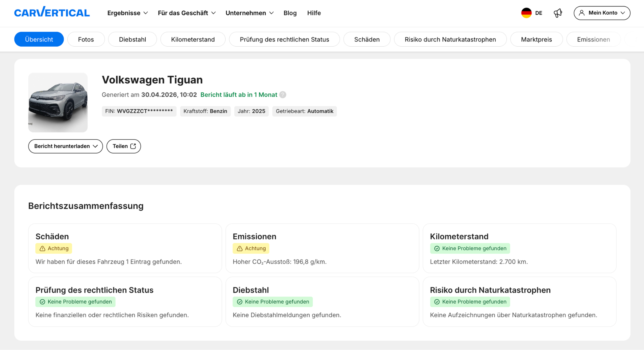The width and height of the screenshot is (644, 350).
Task: Open the Mein Konto dropdown
Action: (602, 13)
